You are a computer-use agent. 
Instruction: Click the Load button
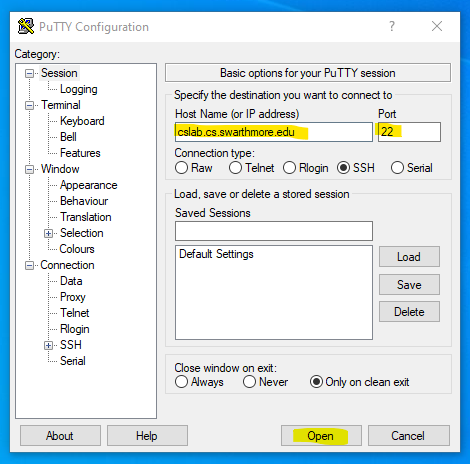(x=409, y=257)
